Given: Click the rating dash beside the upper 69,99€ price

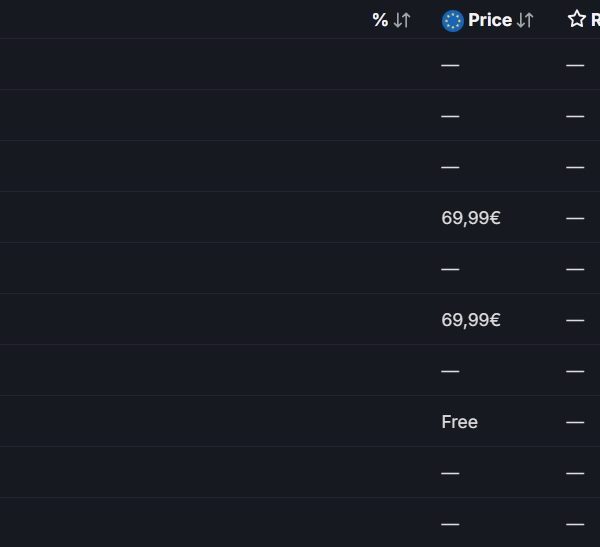Looking at the screenshot, I should tap(575, 218).
